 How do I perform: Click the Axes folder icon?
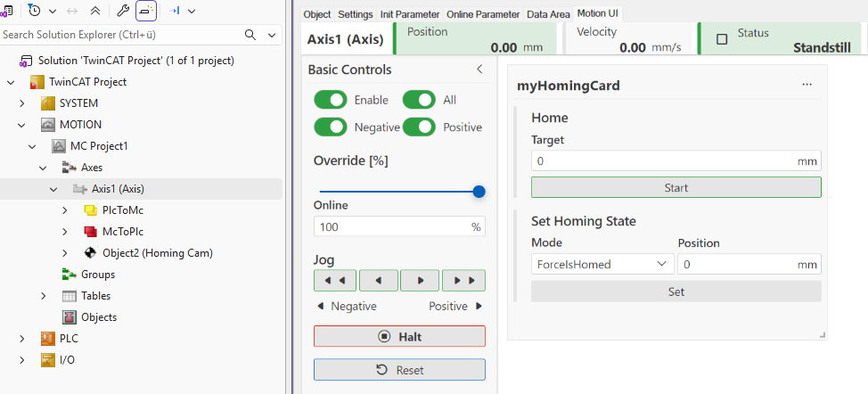pos(70,167)
